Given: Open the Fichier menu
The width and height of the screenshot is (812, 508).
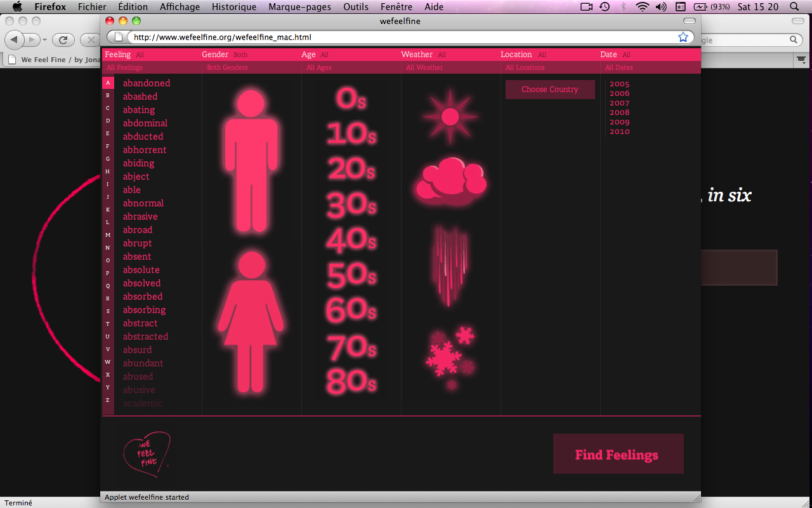Looking at the screenshot, I should coord(92,6).
